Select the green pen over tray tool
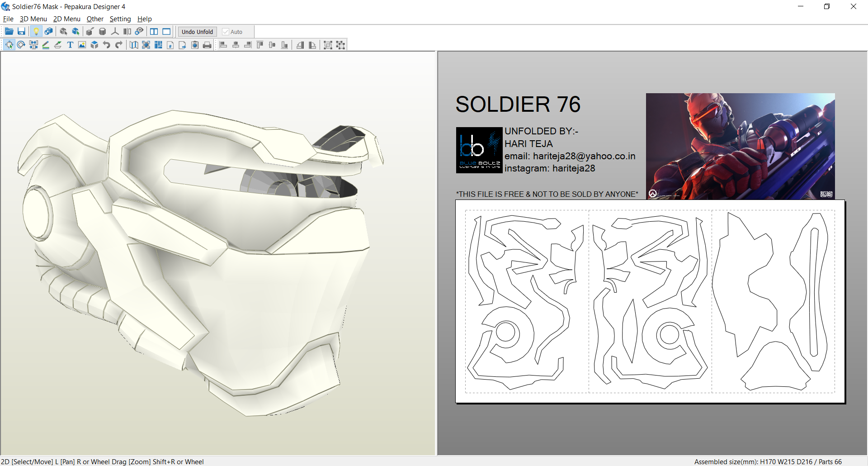The image size is (868, 466). pyautogui.click(x=58, y=45)
